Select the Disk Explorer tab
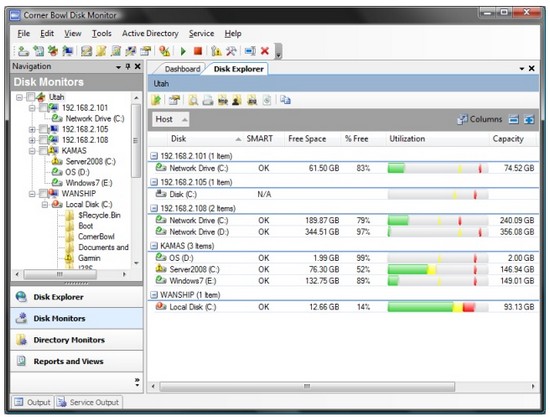550x417 pixels. [239, 69]
